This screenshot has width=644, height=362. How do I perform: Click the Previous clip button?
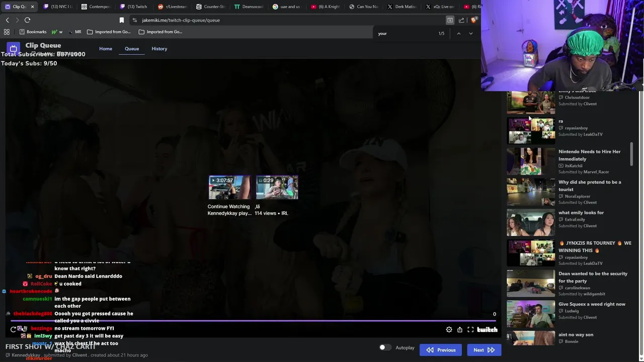tap(441, 350)
